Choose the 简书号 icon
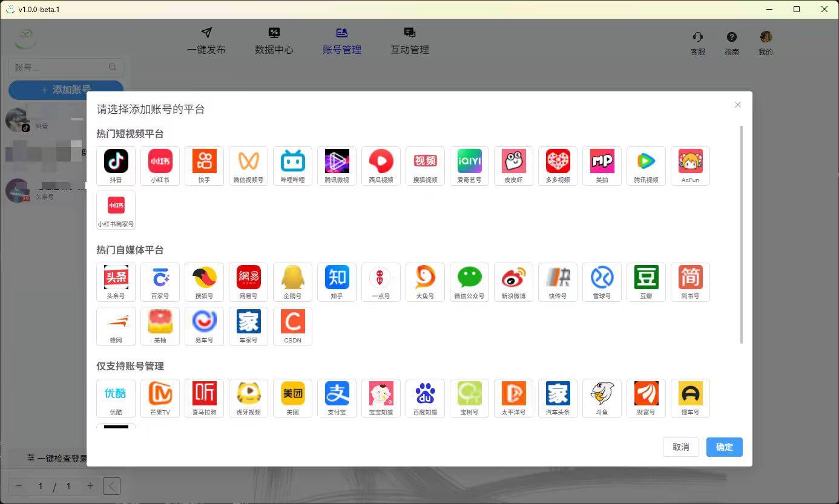The height and width of the screenshot is (504, 839). click(x=690, y=282)
